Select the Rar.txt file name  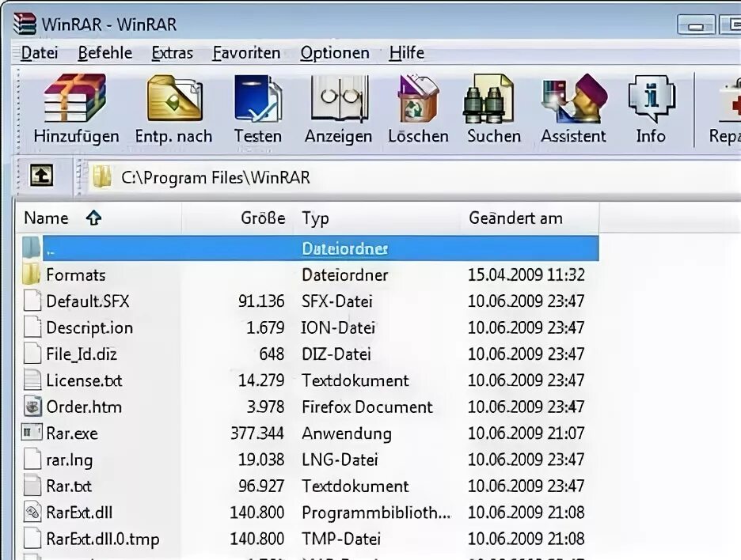pyautogui.click(x=69, y=486)
